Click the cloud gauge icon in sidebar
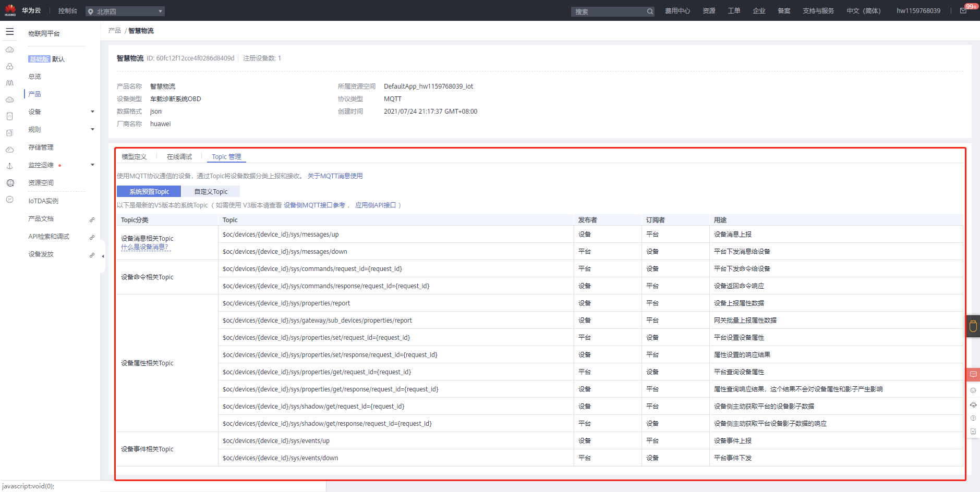Screen dimensions: 980x492 (x=10, y=150)
